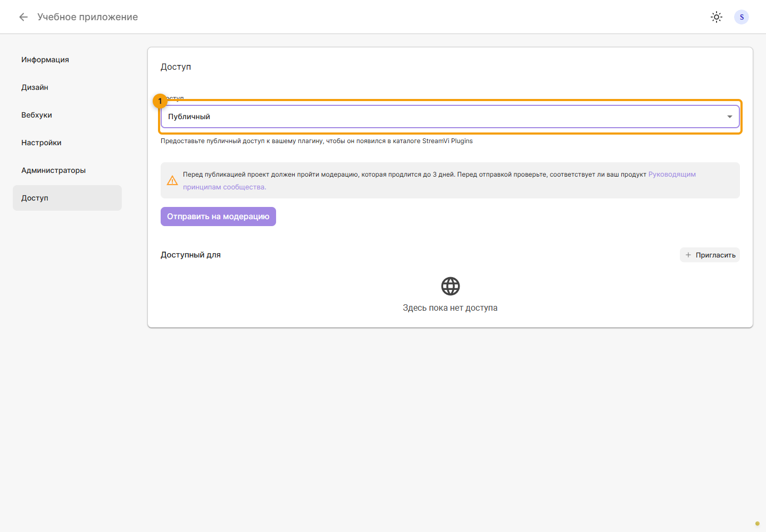Image resolution: width=766 pixels, height=532 pixels.
Task: Click the Доступный для heading
Action: [x=190, y=255]
